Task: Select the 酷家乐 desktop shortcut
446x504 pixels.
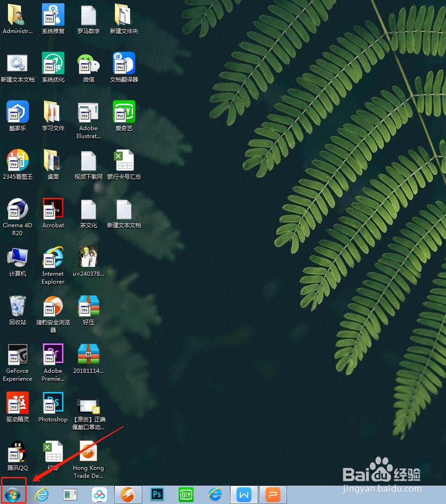Action: click(18, 116)
